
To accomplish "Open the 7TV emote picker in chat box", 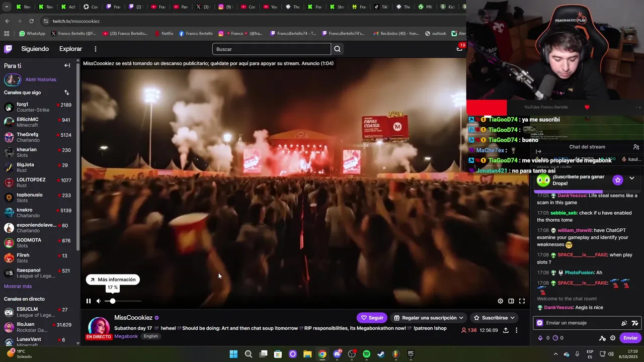I will tap(635, 323).
